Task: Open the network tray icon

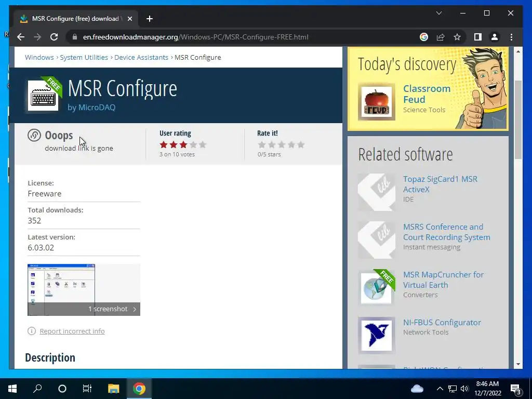Action: [x=453, y=389]
